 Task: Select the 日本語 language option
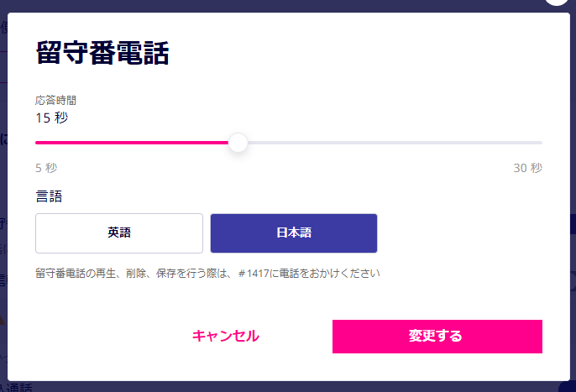[293, 233]
